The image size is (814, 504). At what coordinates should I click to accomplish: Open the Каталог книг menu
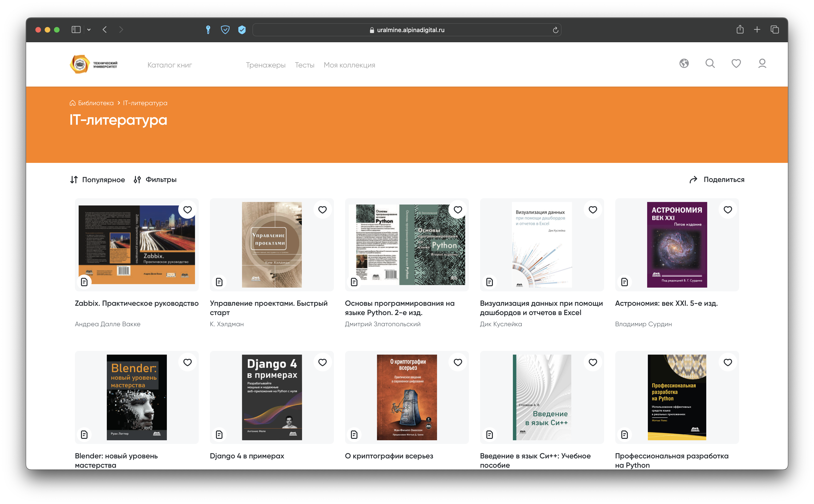170,65
